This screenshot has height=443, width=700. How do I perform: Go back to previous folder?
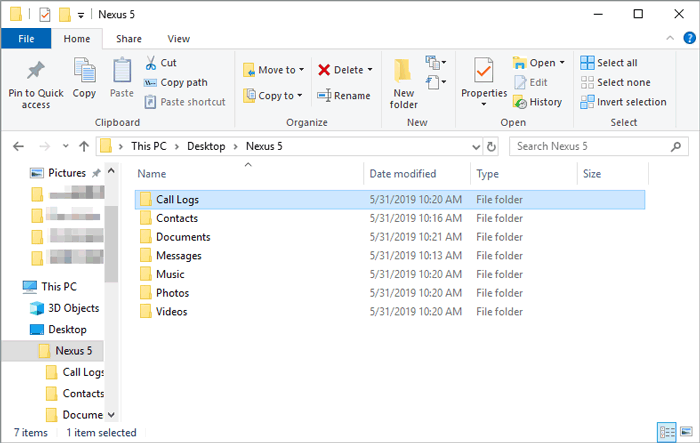click(x=18, y=146)
